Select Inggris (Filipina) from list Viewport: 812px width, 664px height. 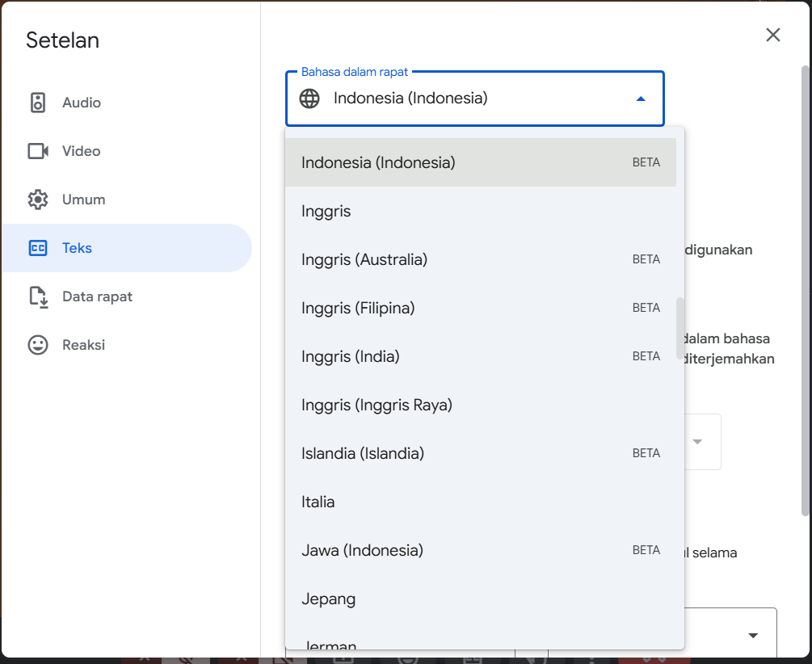pyautogui.click(x=358, y=308)
